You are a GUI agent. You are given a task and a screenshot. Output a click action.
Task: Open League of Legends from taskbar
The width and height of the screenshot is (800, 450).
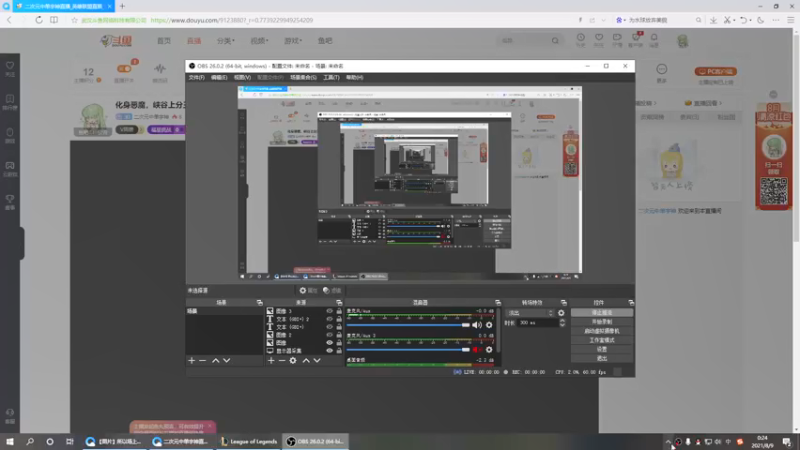[249, 442]
